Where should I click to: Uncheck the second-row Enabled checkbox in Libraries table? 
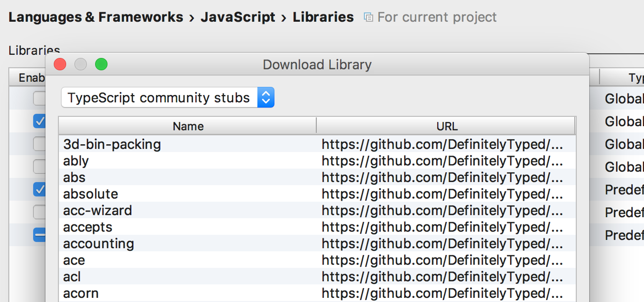39,121
